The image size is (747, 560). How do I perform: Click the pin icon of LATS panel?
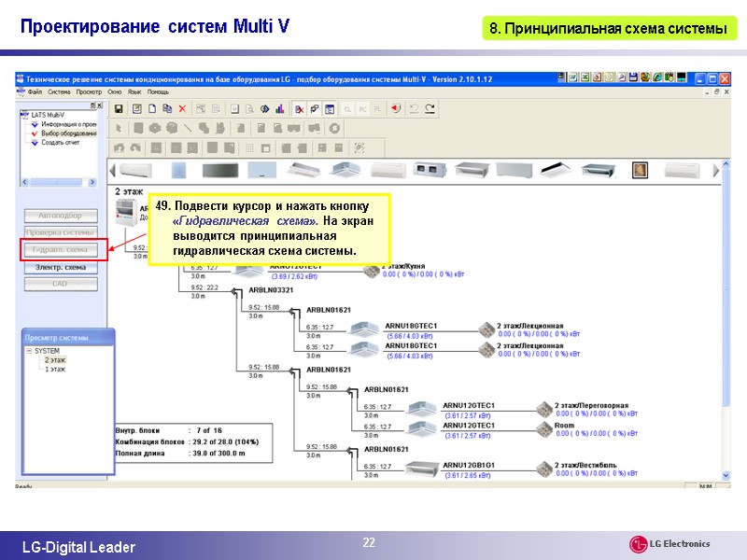pos(92,105)
